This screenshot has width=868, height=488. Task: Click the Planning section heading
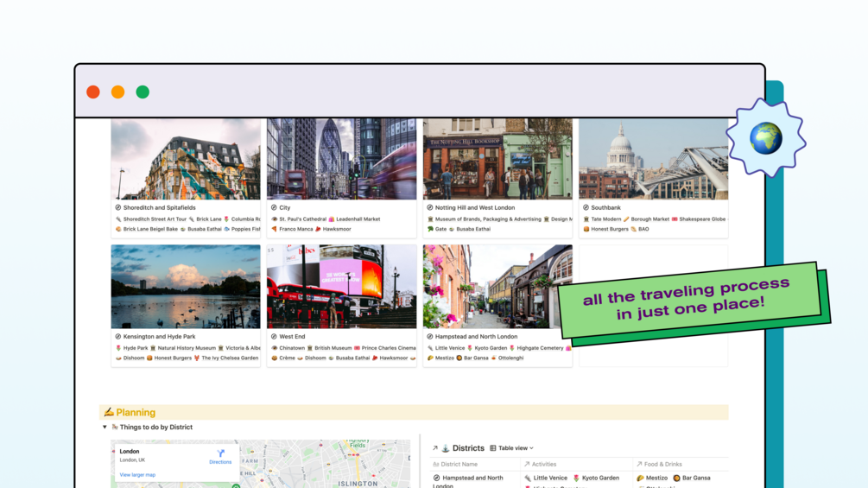tap(130, 412)
